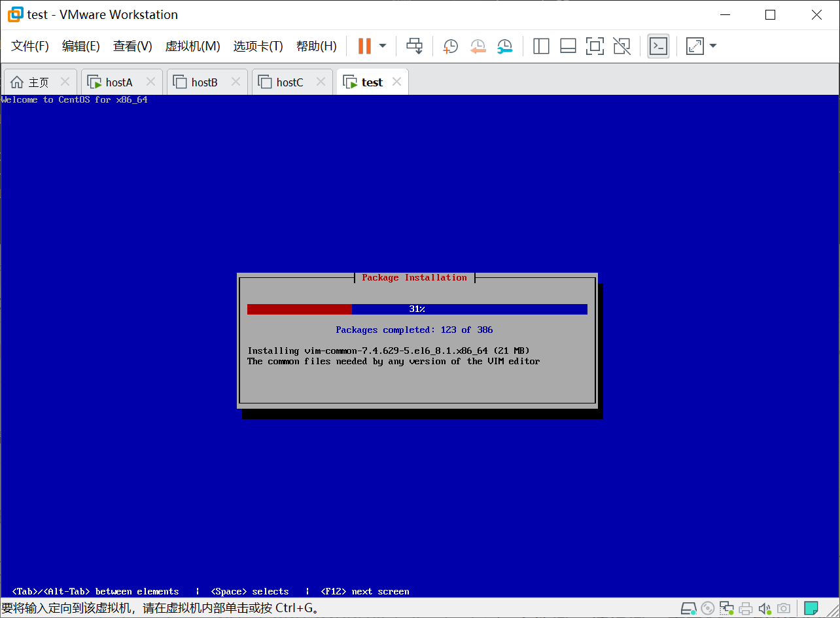This screenshot has height=618, width=840.
Task: Close the hostC tab
Action: 321,82
